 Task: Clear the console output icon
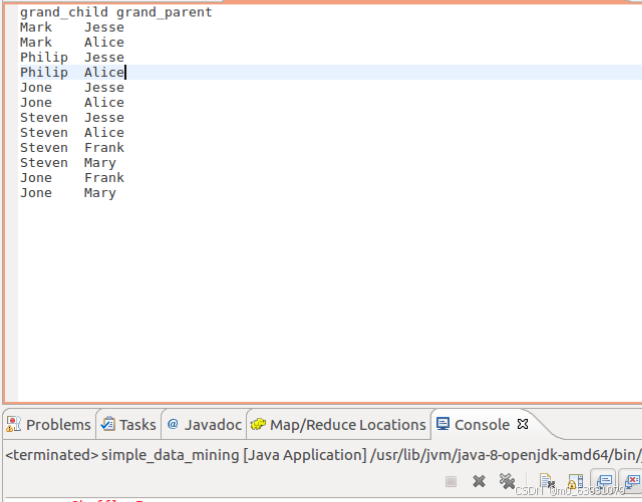pos(547,482)
